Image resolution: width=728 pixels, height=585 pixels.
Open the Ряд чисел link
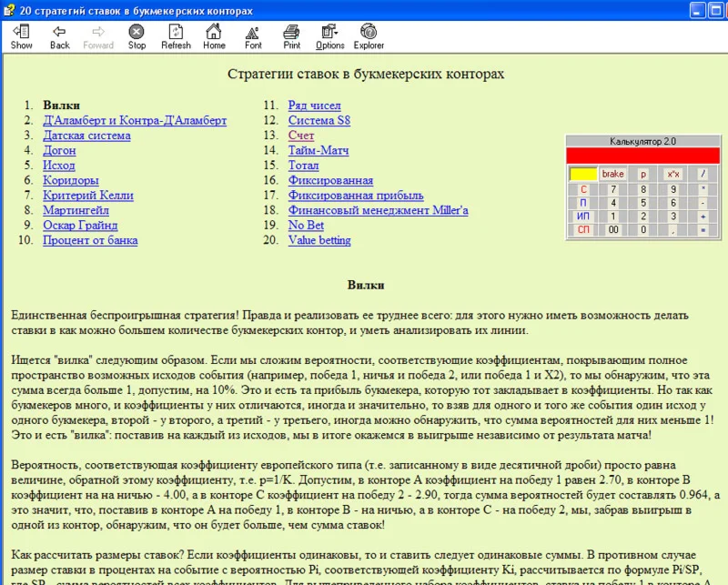click(314, 106)
